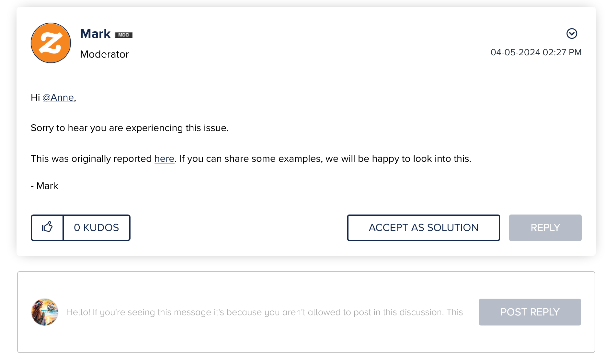This screenshot has height=364, width=605.
Task: Click the "Hi" greeting word
Action: [35, 97]
